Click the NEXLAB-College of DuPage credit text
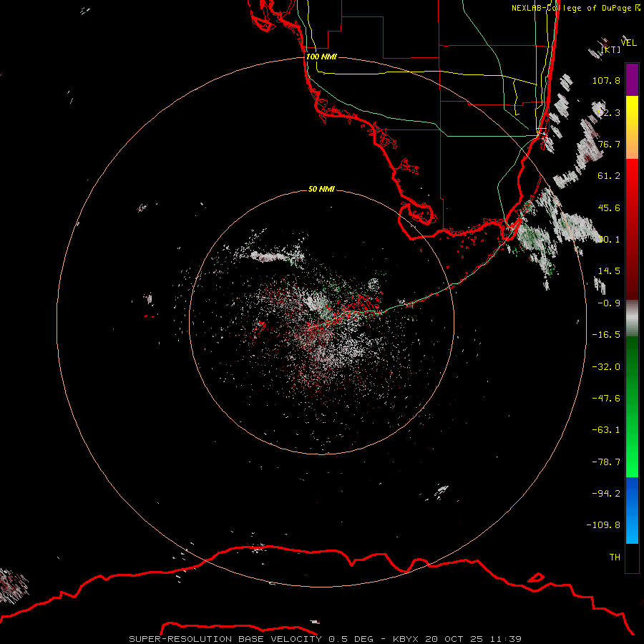The image size is (644, 644). 575,8
